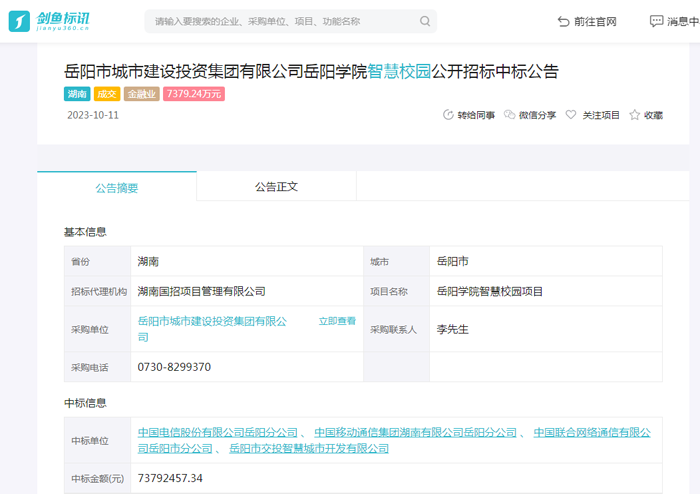Click 采购电话 label cell
The image size is (700, 494).
click(x=97, y=367)
